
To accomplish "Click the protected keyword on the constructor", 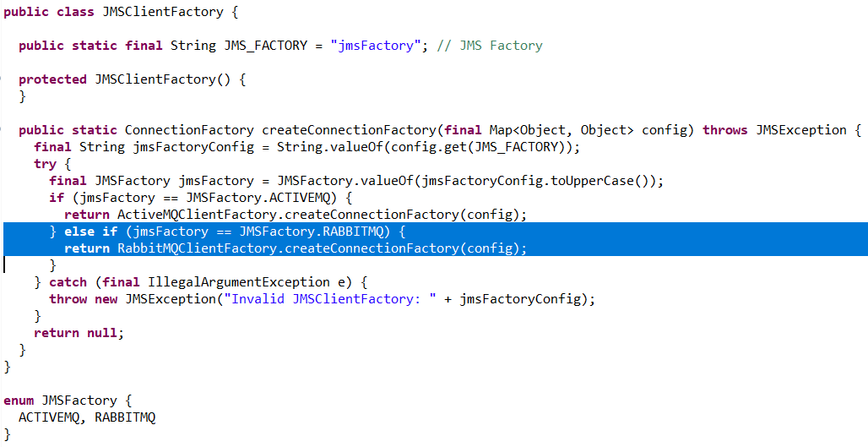I will [x=52, y=79].
